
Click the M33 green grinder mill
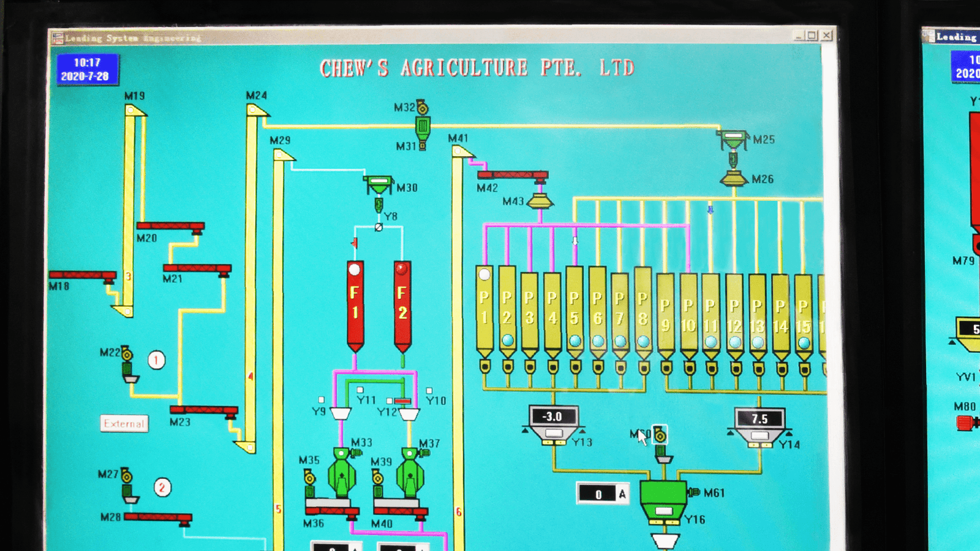pyautogui.click(x=341, y=473)
